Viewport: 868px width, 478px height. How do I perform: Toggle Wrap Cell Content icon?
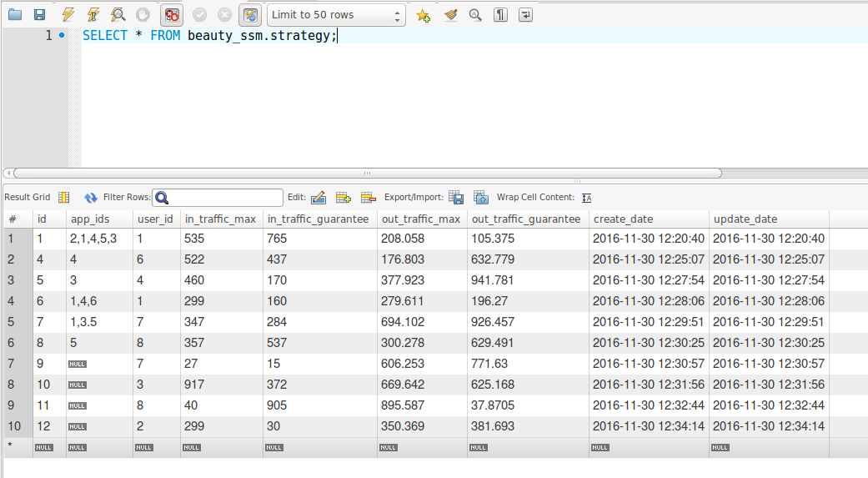click(587, 198)
